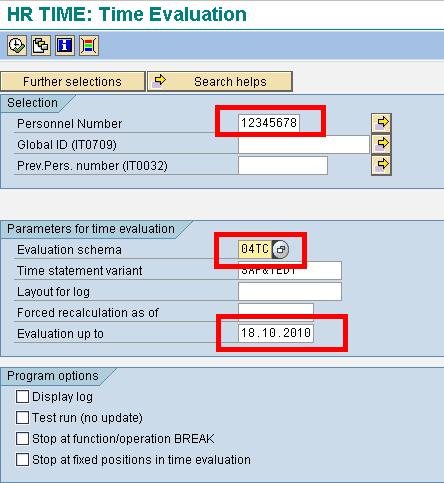Open multiple selection for Personnel Number
Viewport: 444px width, 483px height.
click(381, 123)
